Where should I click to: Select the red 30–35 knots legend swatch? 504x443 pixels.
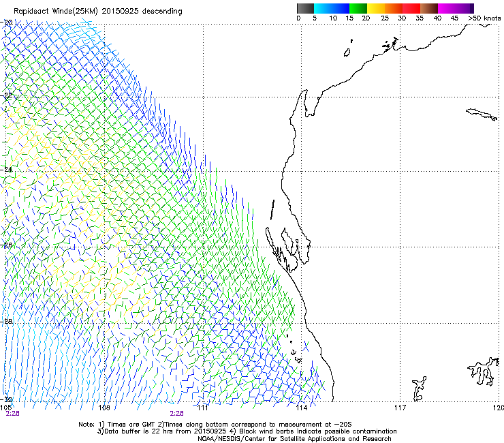coord(411,8)
